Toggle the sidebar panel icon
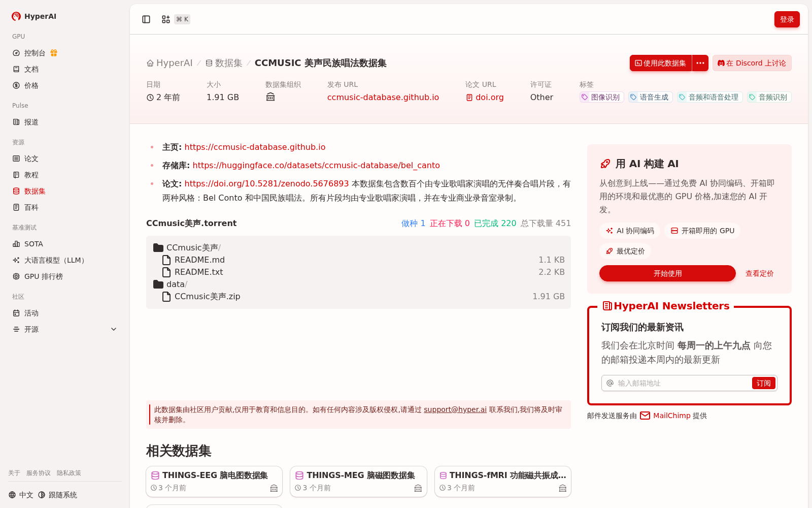 146,19
